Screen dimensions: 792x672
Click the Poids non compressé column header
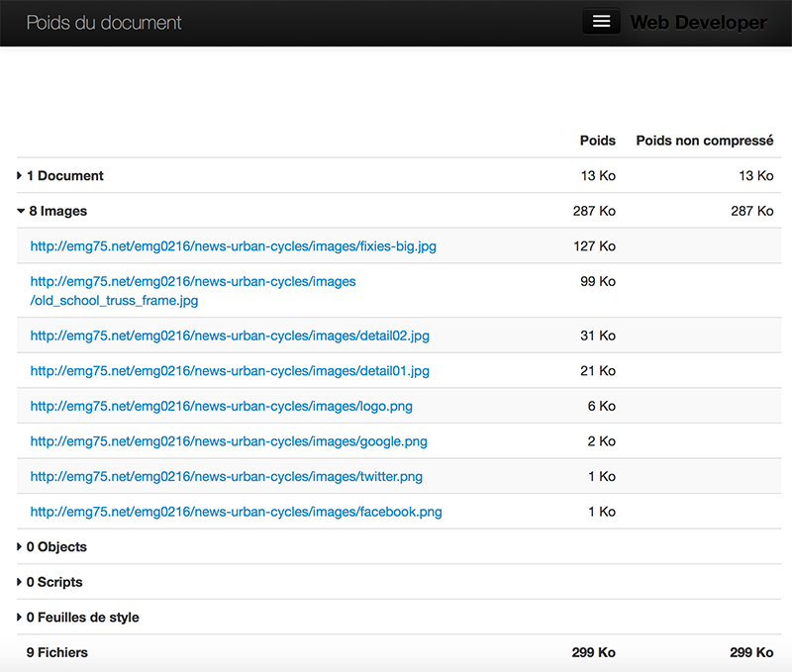click(x=705, y=141)
